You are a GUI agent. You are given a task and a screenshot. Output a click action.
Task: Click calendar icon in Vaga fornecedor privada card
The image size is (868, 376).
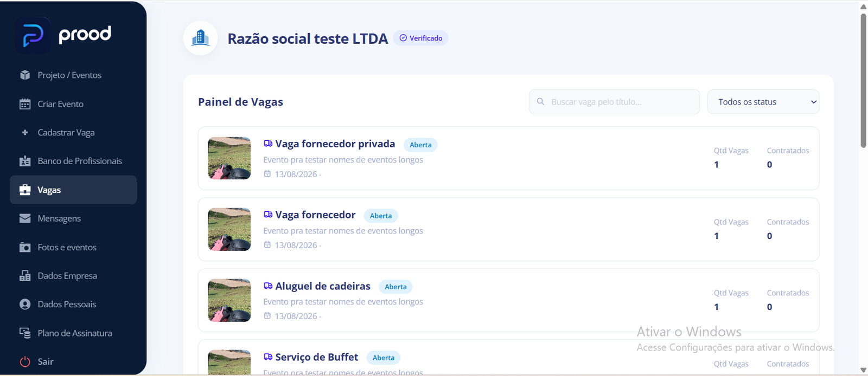(267, 174)
